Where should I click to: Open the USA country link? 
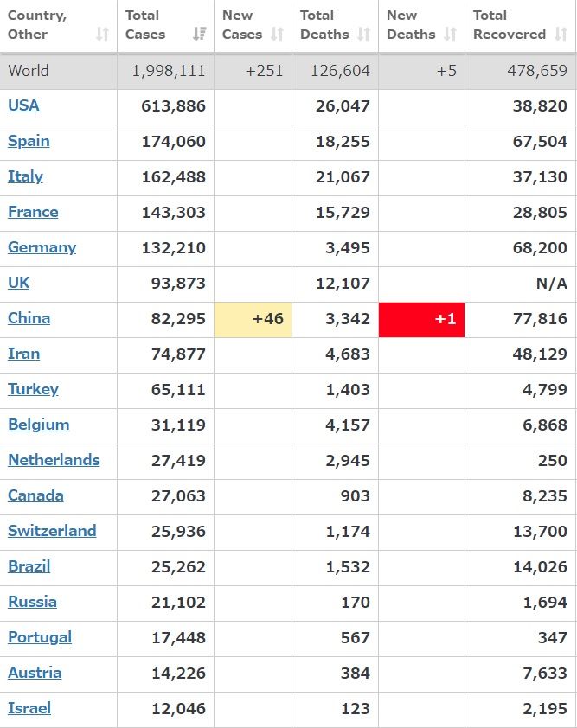[x=23, y=105]
